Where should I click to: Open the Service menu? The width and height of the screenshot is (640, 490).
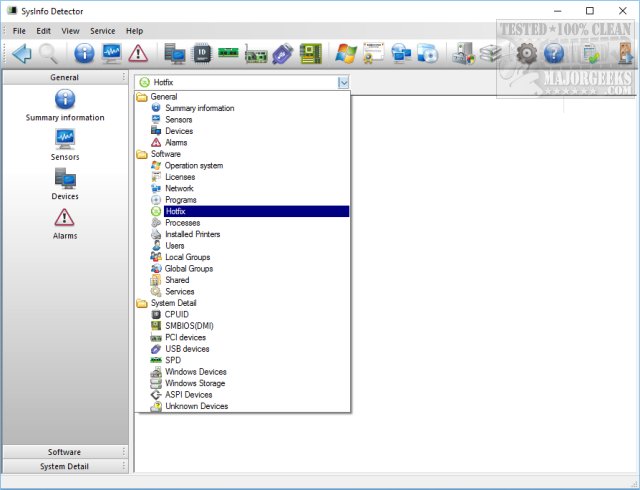click(102, 31)
